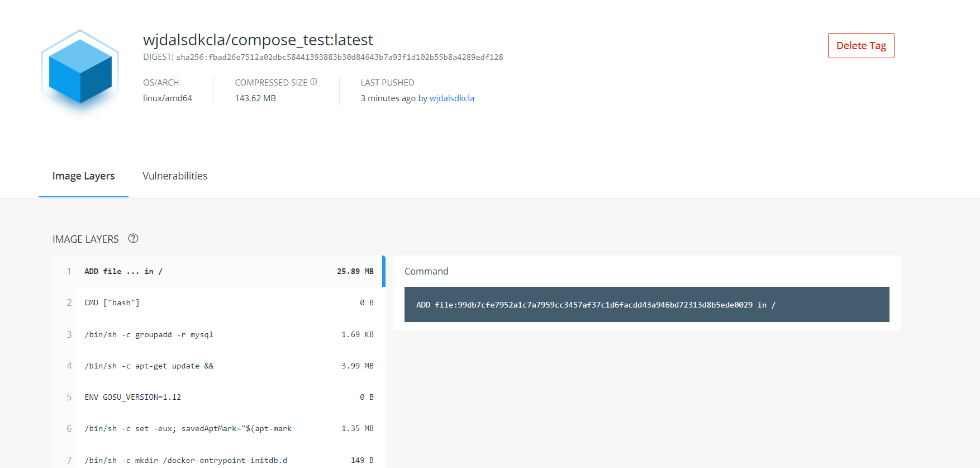Click the OS/ARCH label
Screen dimensions: 980x468
click(x=161, y=82)
